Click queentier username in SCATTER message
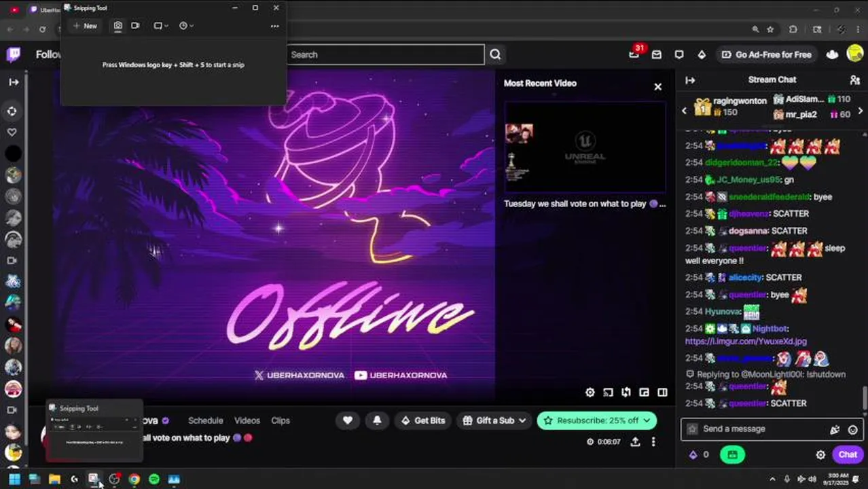Viewport: 868px width, 489px height. click(747, 403)
